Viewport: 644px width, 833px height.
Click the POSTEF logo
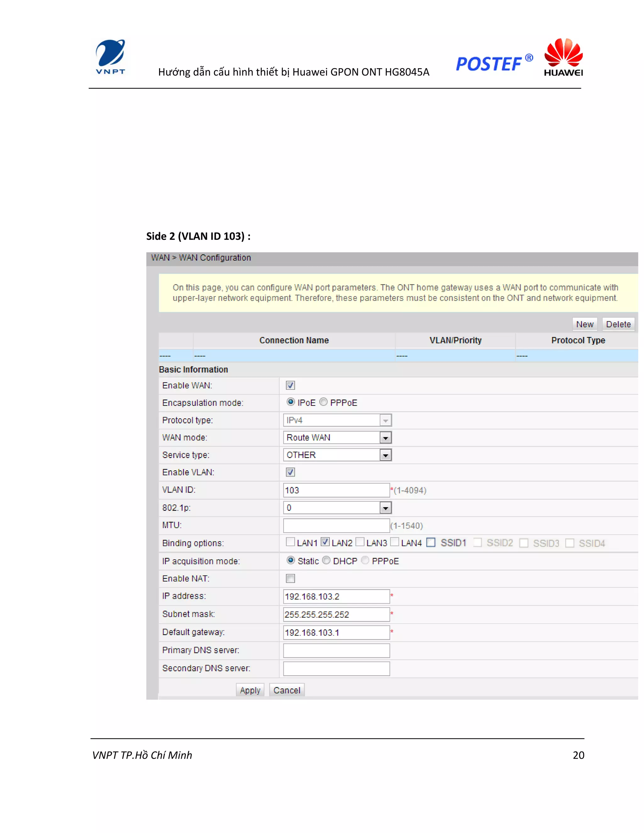(494, 63)
